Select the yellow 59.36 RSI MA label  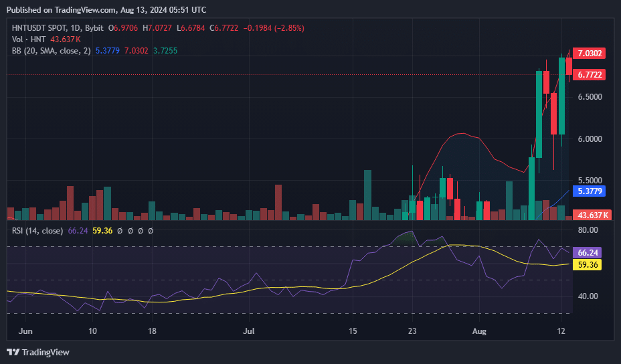588,264
